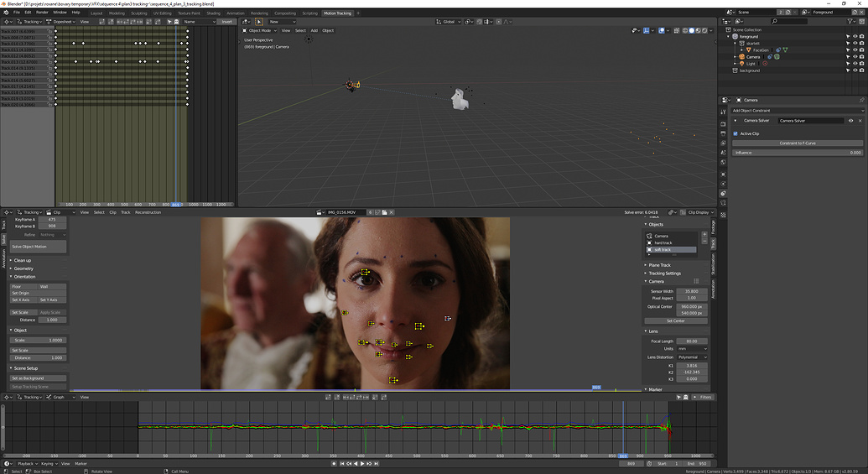This screenshot has height=474, width=868.
Task: Open the Output properties tab icon
Action: click(723, 133)
